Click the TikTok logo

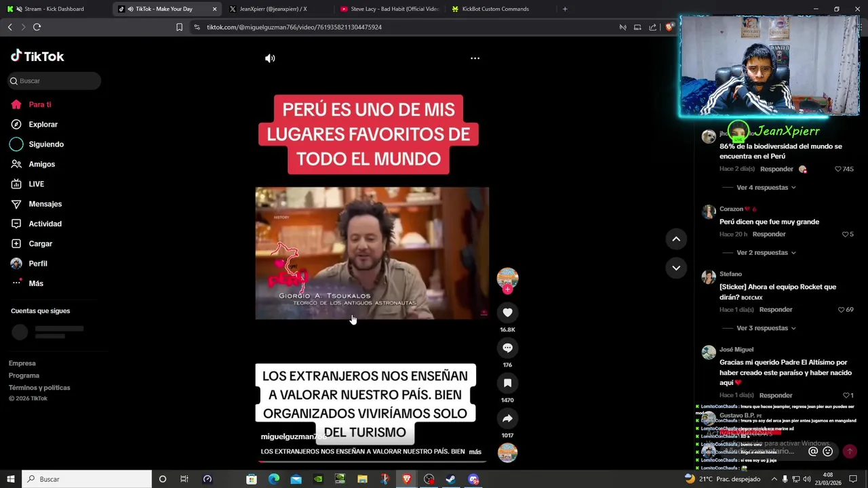coord(37,56)
